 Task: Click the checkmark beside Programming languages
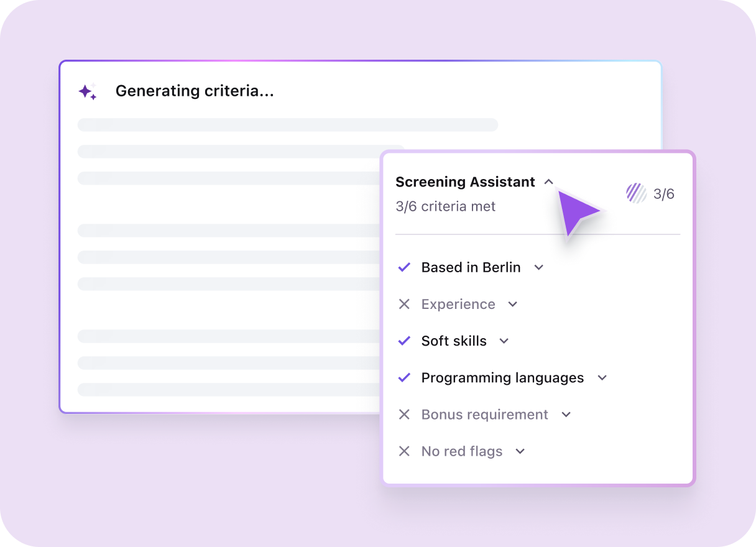pos(404,377)
